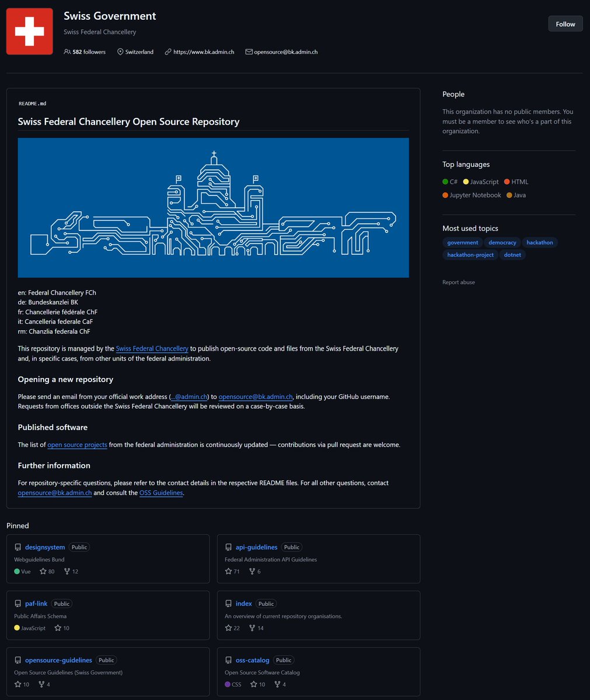Screen dimensions: 590x700
Task: Click the dotnet topic tag
Action: coord(512,255)
